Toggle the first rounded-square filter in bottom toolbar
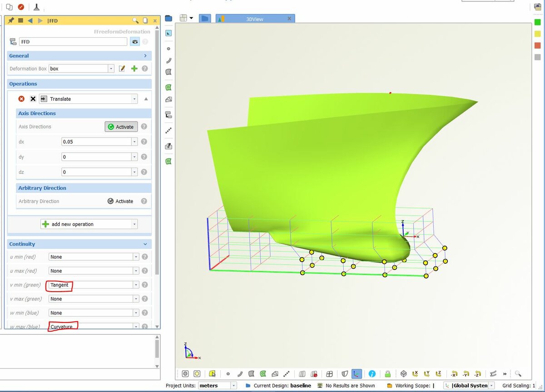545x392 pixels. 185,374
